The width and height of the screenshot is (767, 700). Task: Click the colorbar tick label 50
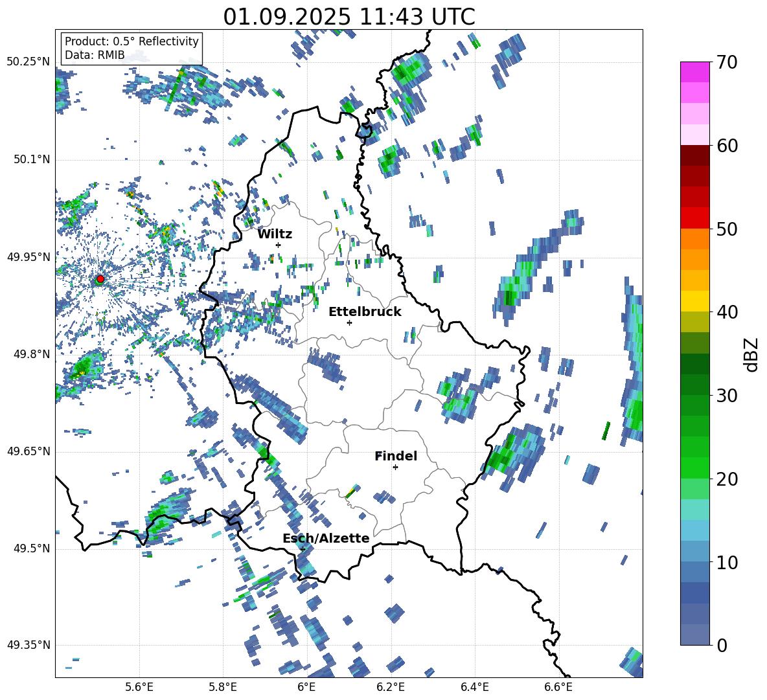[x=727, y=229]
